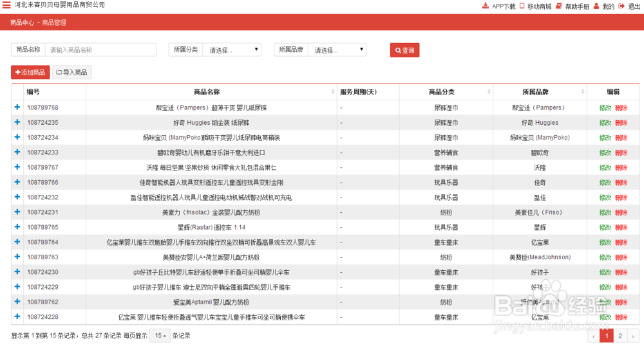The image size is (644, 348).
Task: Sort by 所属品牌 column header
Action: tap(540, 92)
